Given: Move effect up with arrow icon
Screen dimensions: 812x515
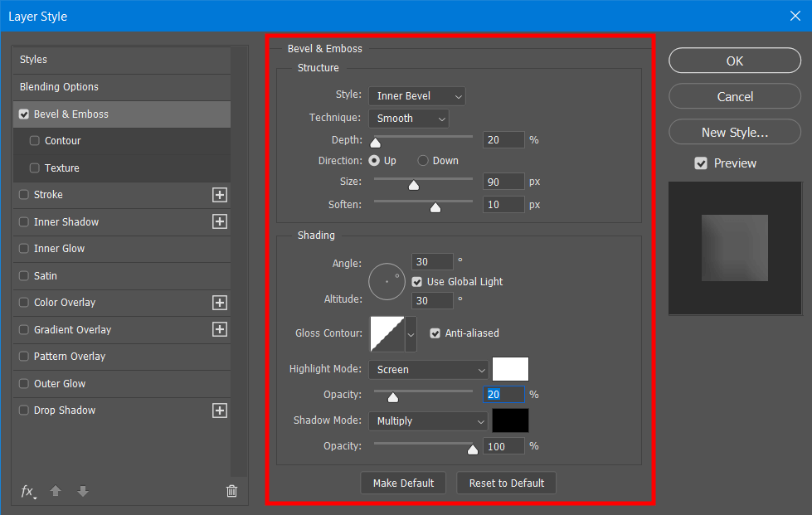Looking at the screenshot, I should [56, 491].
